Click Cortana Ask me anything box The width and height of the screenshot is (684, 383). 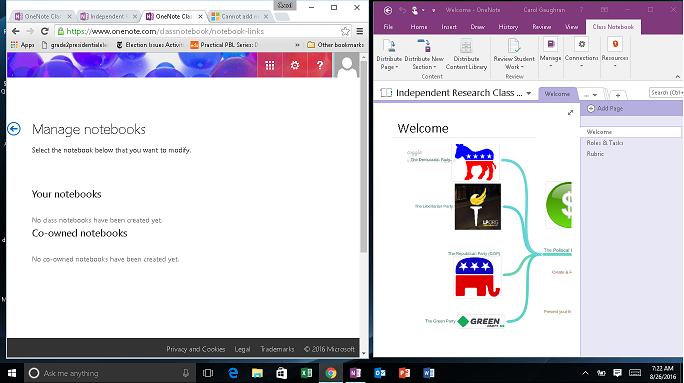[110, 373]
